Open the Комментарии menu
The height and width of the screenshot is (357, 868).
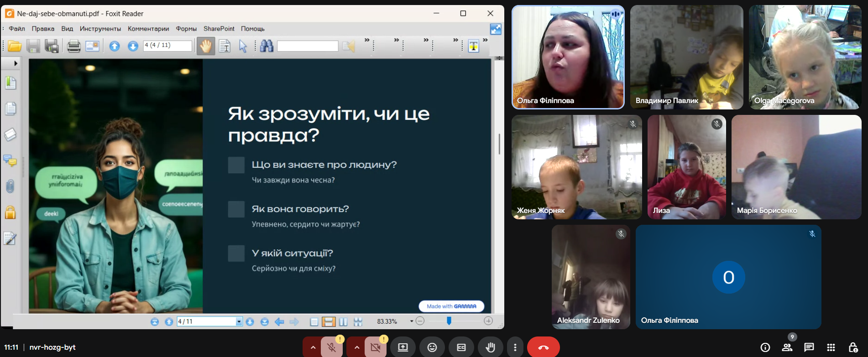coord(148,29)
